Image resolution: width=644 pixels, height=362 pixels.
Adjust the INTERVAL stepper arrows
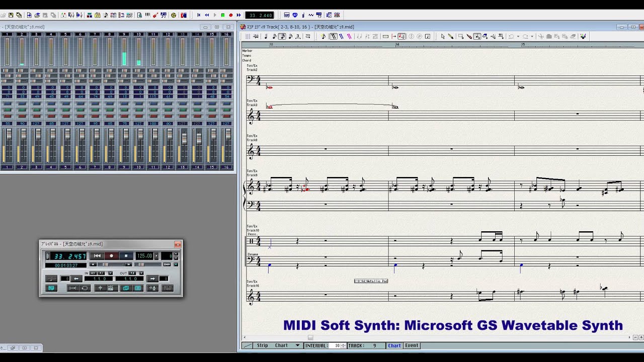[344, 345]
